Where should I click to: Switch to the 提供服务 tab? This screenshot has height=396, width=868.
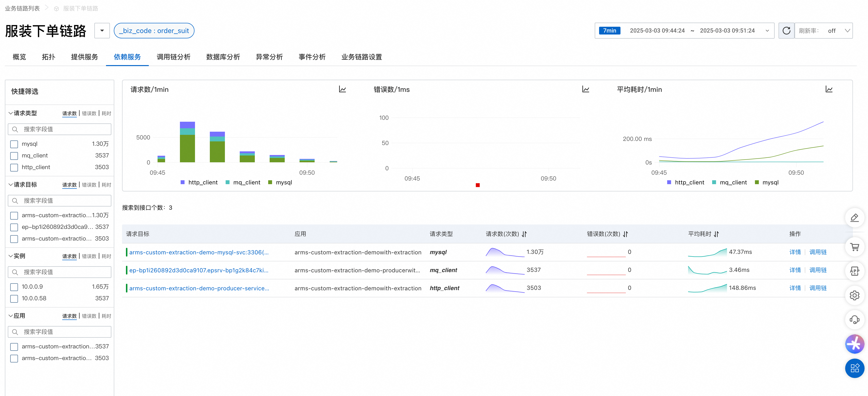(85, 57)
